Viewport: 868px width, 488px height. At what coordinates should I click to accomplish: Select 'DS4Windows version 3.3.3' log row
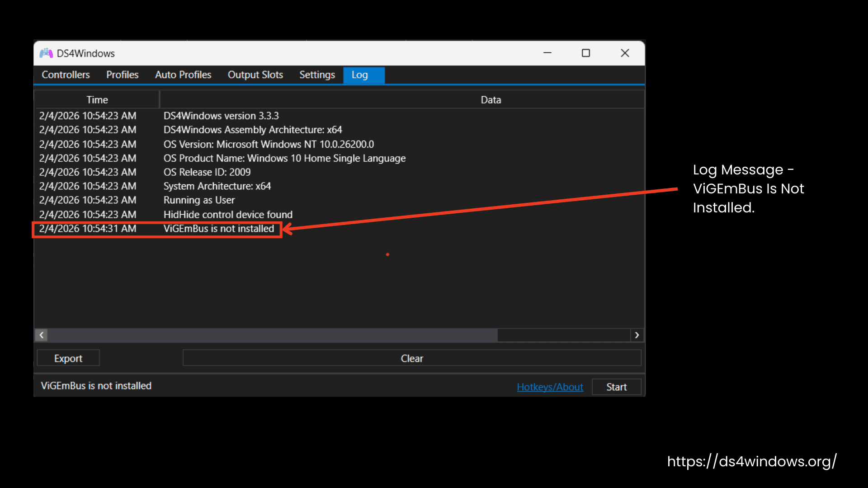[339, 116]
